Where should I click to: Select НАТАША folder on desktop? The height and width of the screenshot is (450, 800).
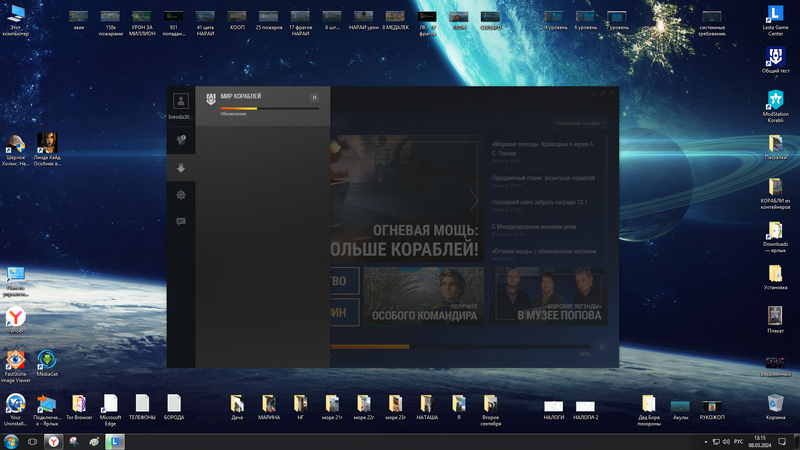[427, 407]
